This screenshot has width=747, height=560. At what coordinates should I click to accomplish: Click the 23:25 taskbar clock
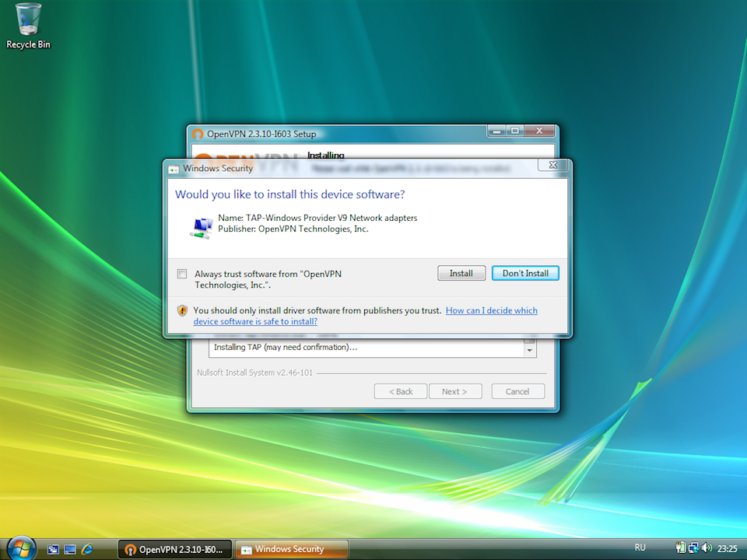coord(727,548)
